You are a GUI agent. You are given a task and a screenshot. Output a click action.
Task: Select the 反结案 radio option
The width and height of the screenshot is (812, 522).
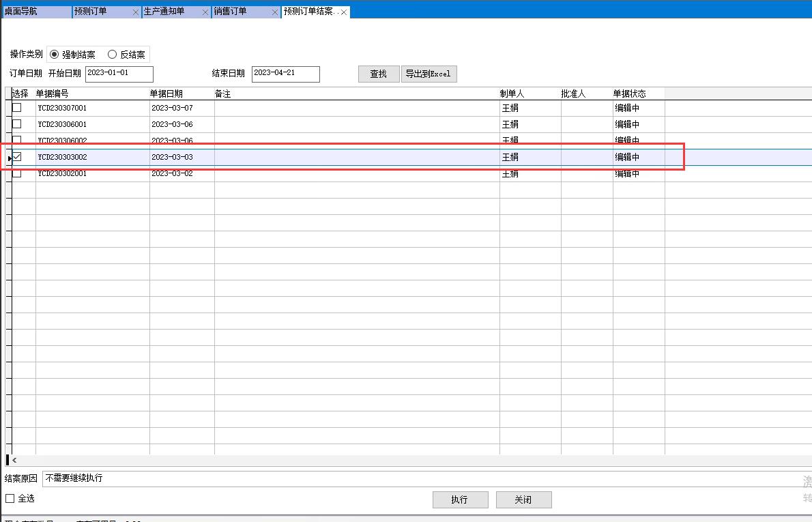(113, 55)
